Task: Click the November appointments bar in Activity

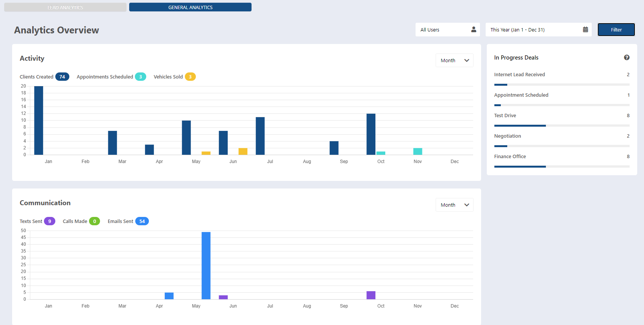Action: [417, 151]
